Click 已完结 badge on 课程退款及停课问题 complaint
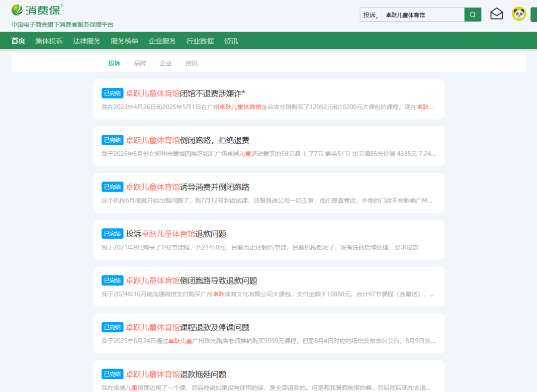The height and width of the screenshot is (392, 537). click(x=112, y=327)
